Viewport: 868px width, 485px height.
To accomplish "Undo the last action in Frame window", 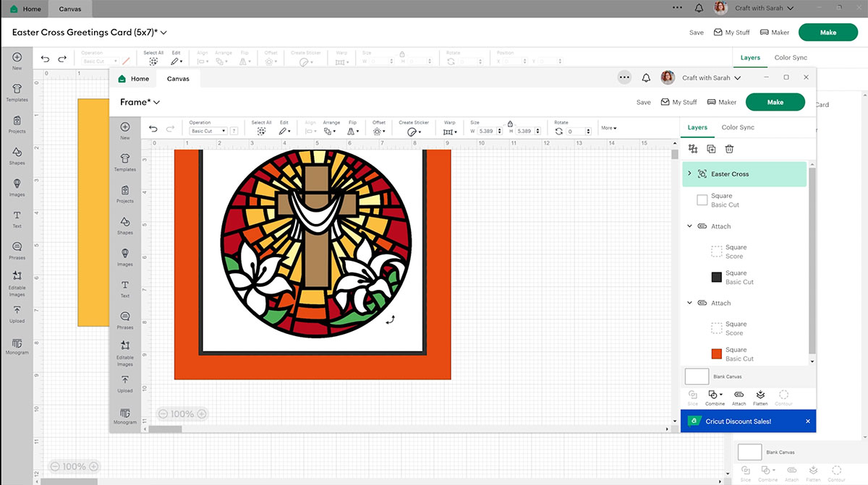I will click(x=153, y=129).
